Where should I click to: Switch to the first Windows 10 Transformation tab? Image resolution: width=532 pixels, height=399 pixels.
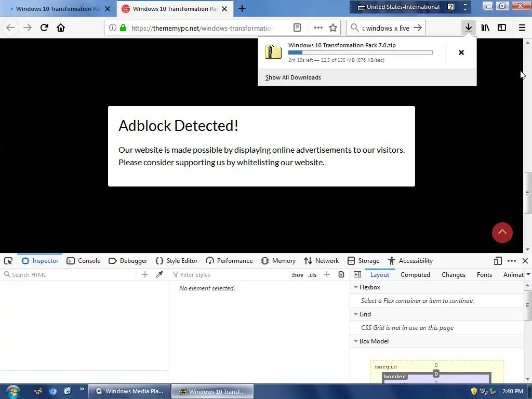point(58,9)
